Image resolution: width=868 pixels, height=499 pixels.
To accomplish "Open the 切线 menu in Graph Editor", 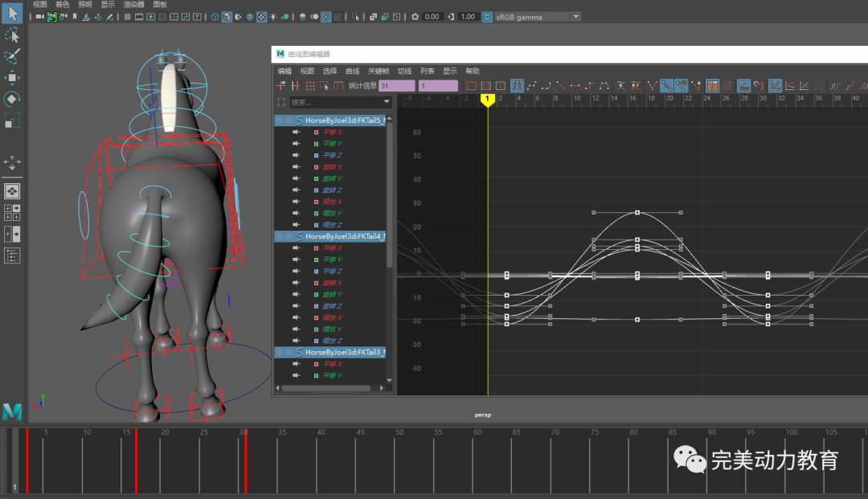I will [x=404, y=72].
